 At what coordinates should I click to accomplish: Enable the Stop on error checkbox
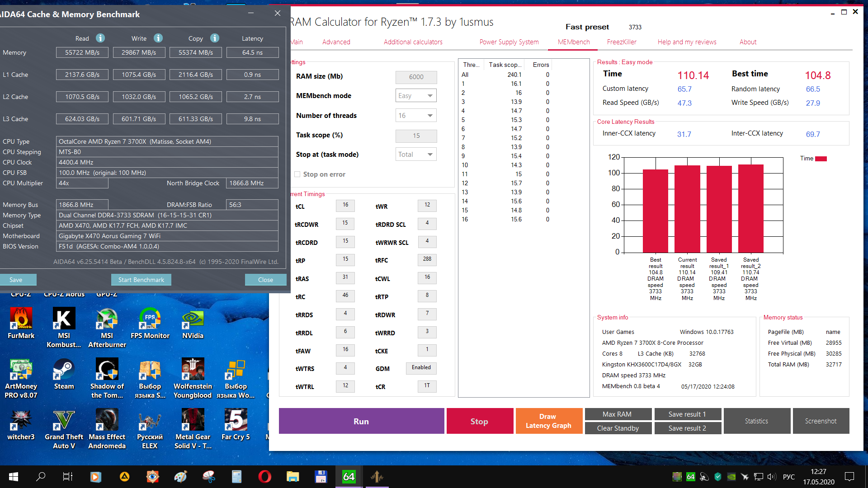tap(297, 174)
